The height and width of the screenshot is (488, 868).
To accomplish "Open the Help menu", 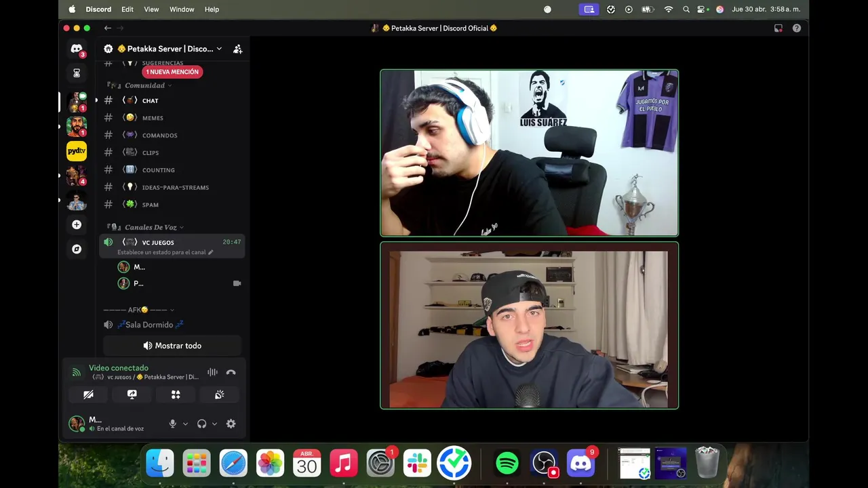I will click(x=212, y=9).
